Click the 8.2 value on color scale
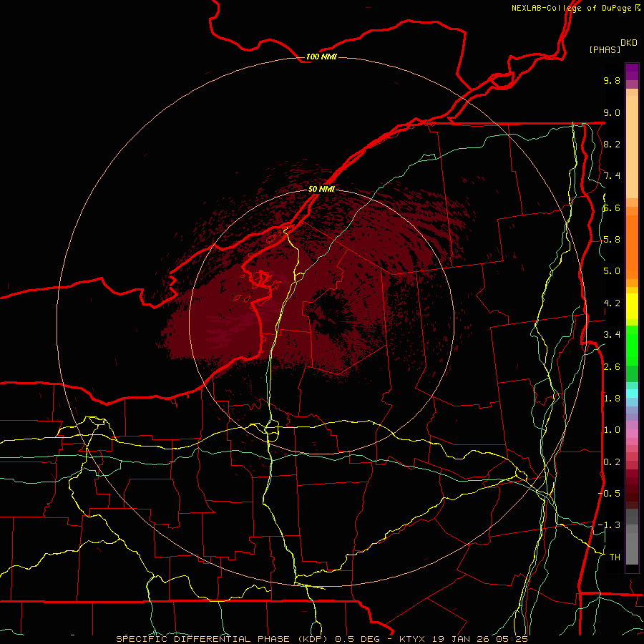 coord(612,144)
